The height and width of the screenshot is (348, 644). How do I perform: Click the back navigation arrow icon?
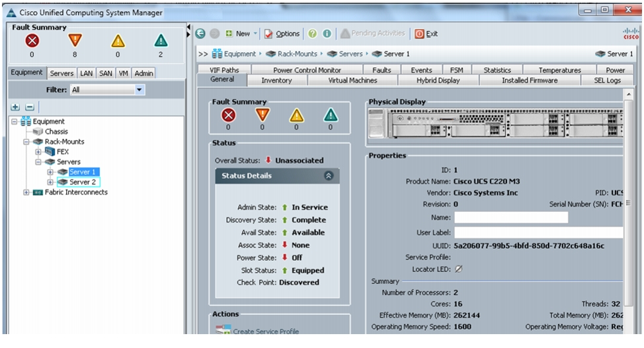(x=200, y=34)
